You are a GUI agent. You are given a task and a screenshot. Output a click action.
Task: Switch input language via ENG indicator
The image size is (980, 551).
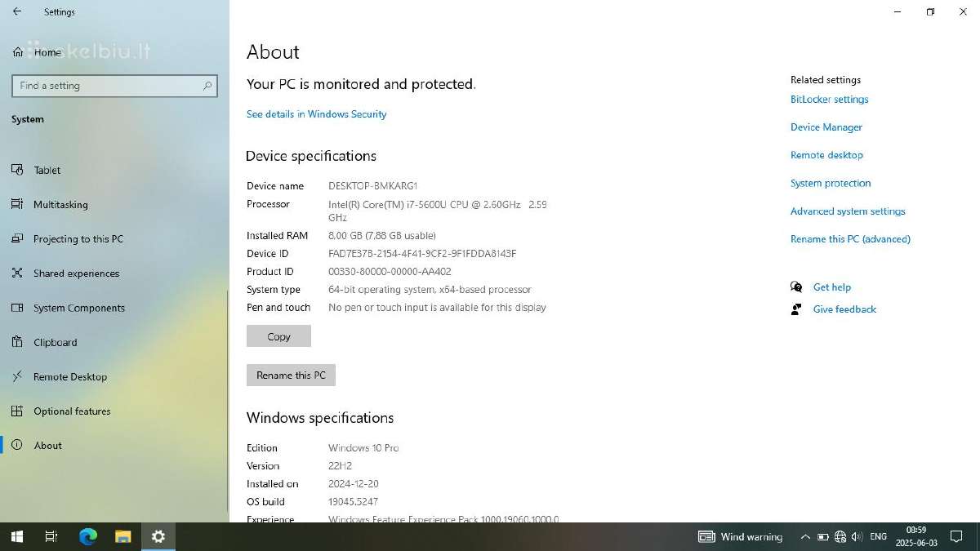[x=878, y=536]
